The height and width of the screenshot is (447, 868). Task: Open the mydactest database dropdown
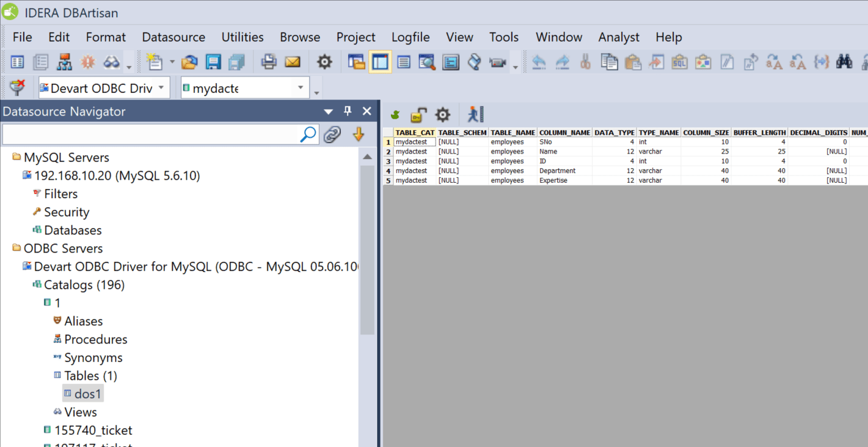[301, 87]
